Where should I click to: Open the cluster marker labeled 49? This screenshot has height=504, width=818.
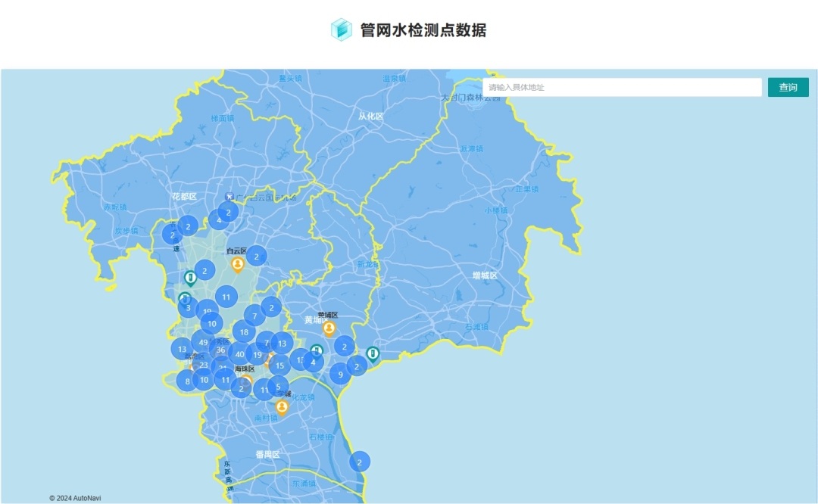203,342
